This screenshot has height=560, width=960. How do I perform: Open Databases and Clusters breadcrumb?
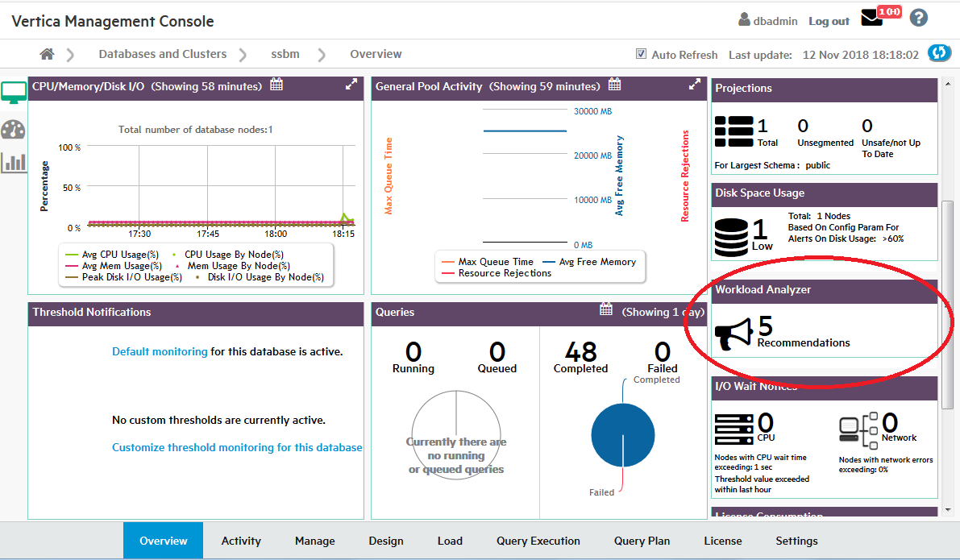pyautogui.click(x=162, y=54)
